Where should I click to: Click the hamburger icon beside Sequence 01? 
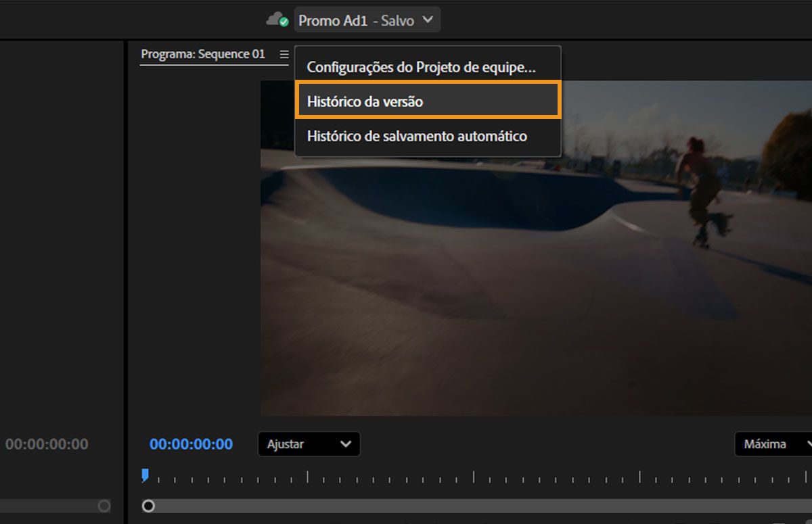click(x=284, y=54)
